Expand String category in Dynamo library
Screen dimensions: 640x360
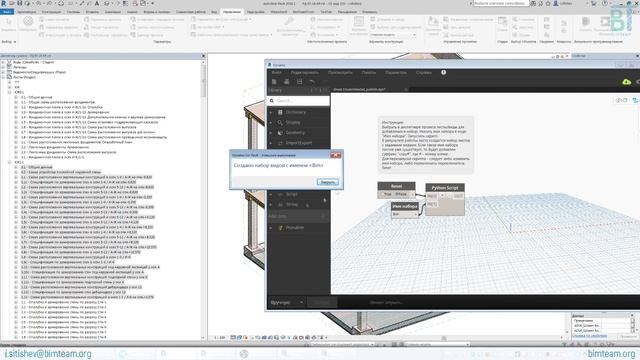pyautogui.click(x=271, y=204)
